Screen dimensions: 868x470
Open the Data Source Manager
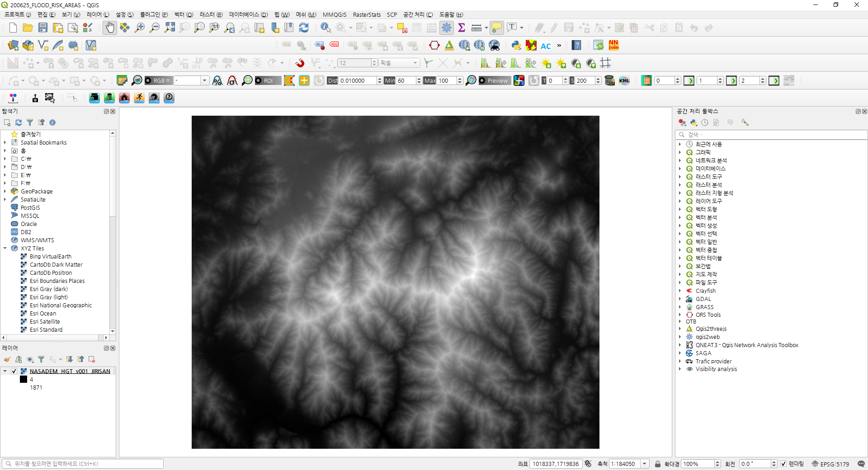13,45
